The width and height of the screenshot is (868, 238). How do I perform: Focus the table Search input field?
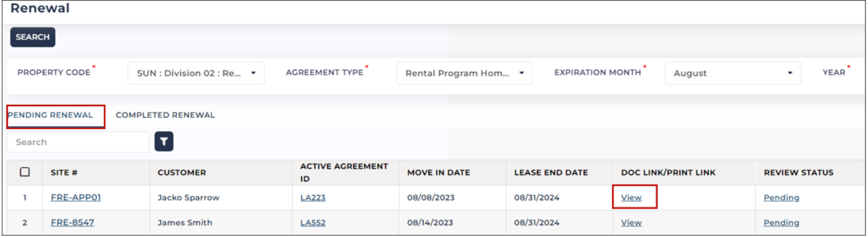[x=78, y=142]
